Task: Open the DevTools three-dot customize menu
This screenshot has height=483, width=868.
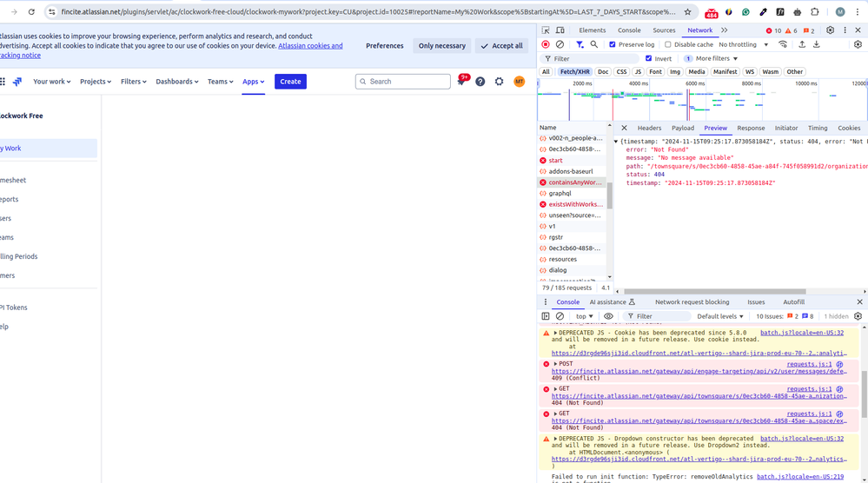Action: click(x=845, y=30)
